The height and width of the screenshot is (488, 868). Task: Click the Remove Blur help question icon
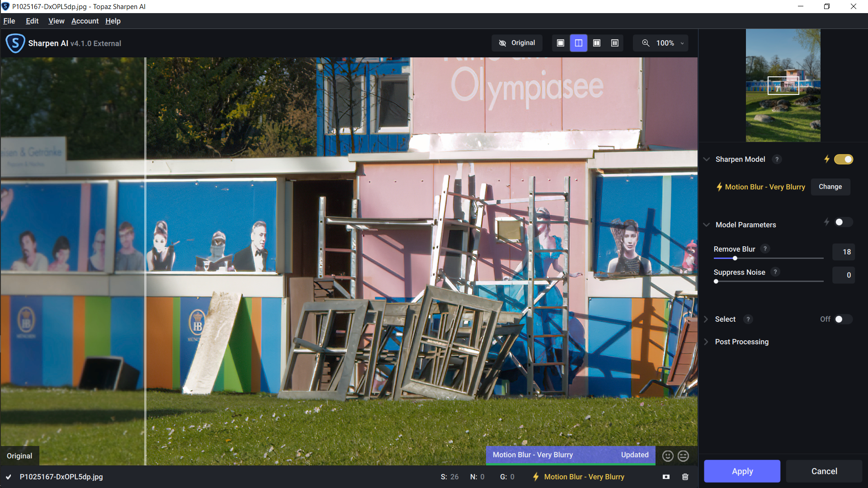coord(765,249)
